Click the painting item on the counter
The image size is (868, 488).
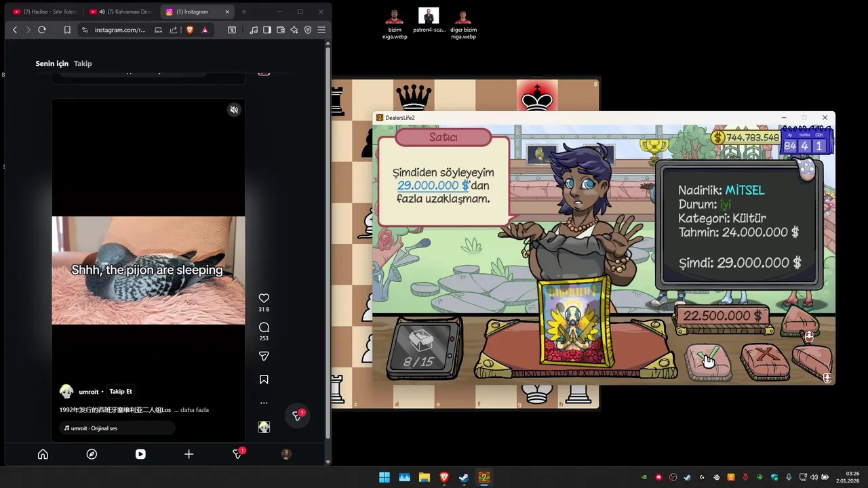[x=576, y=323]
